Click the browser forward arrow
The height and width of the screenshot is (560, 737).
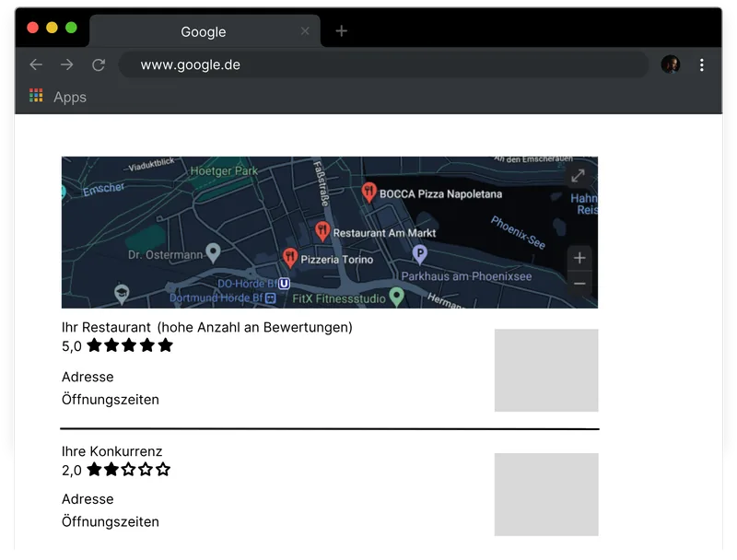point(67,64)
